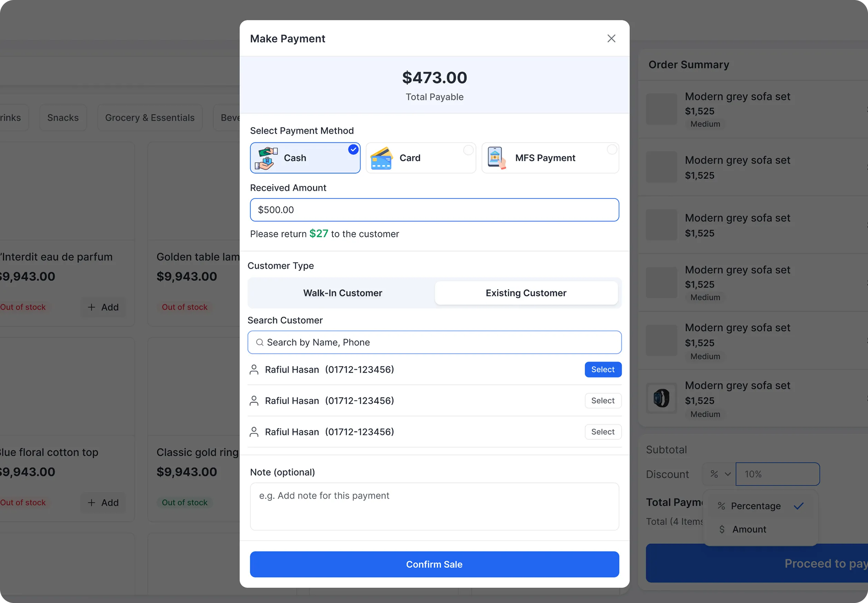
Task: Click the Card payment credit card icon
Action: tap(381, 158)
